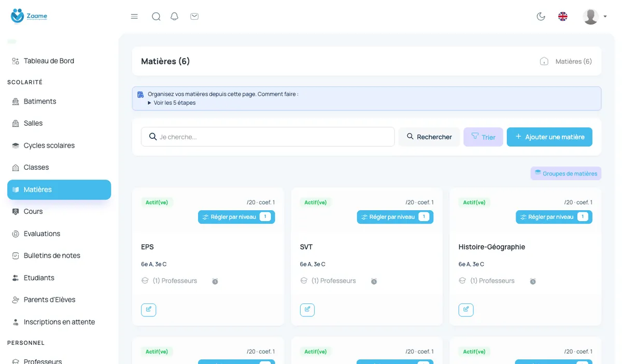Screen dimensions: 622x364
Task: Toggle dark mode moon icon
Action: (x=541, y=17)
